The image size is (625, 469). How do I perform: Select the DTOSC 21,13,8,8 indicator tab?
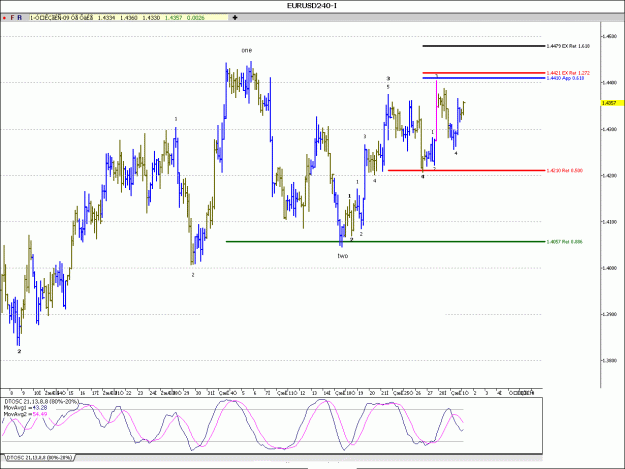point(39,457)
